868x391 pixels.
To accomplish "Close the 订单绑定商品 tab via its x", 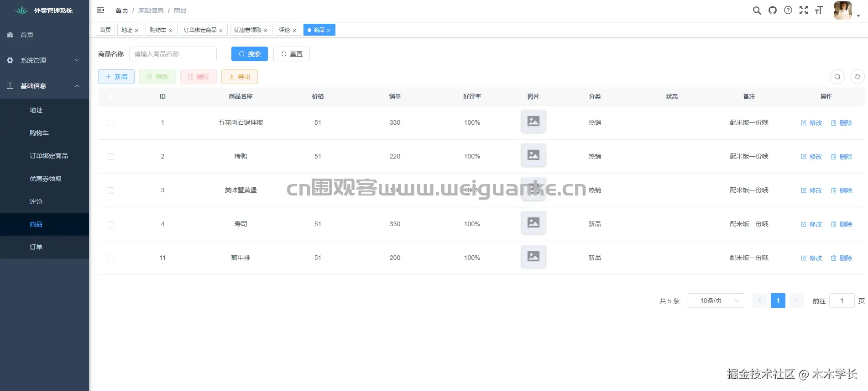I will pyautogui.click(x=220, y=31).
